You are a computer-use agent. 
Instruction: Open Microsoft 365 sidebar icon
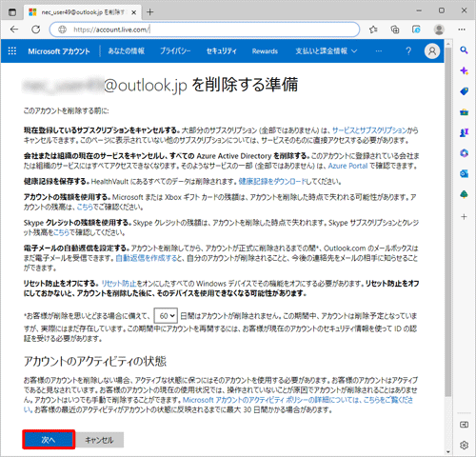464,153
